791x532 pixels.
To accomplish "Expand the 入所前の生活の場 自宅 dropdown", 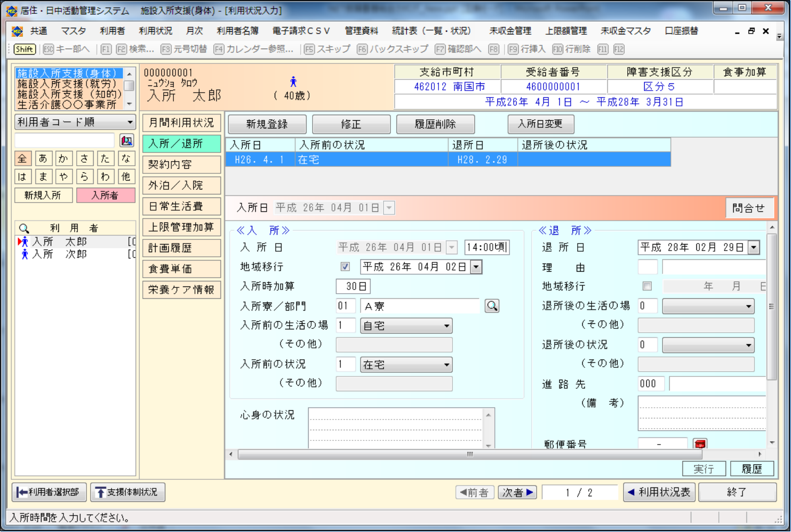I will click(446, 326).
